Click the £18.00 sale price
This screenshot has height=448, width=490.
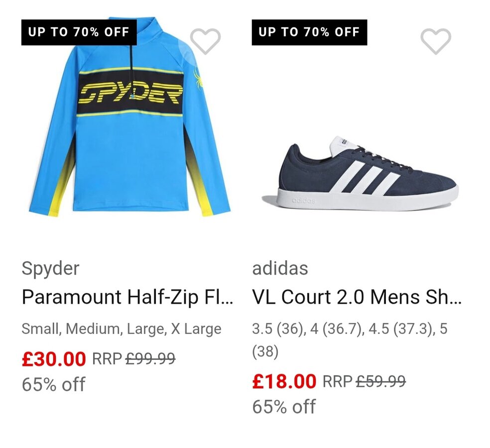pyautogui.click(x=284, y=381)
